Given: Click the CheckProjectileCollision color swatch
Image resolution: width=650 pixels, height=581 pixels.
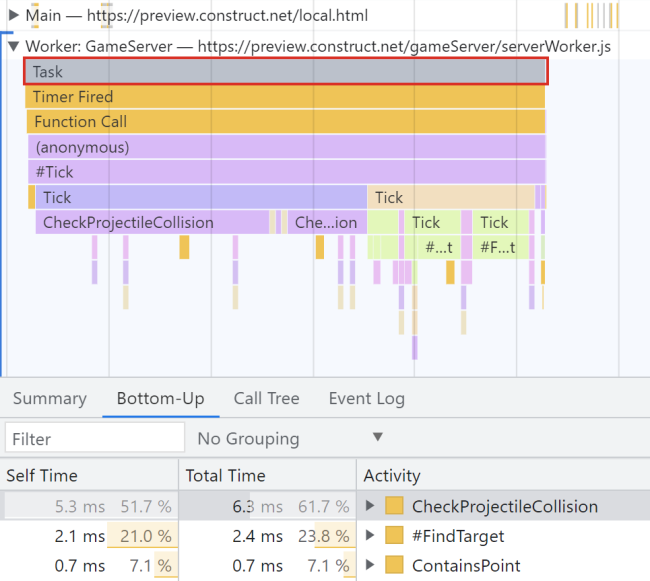Looking at the screenshot, I should pyautogui.click(x=394, y=506).
